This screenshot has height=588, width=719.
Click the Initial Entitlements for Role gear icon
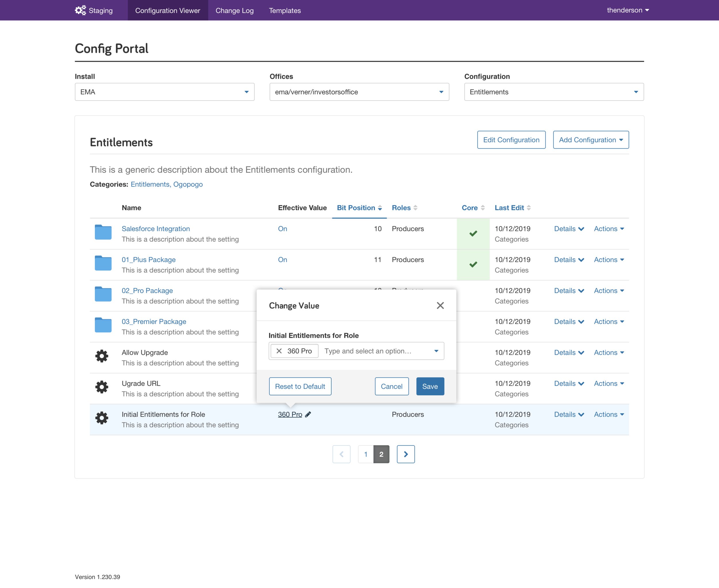102,418
